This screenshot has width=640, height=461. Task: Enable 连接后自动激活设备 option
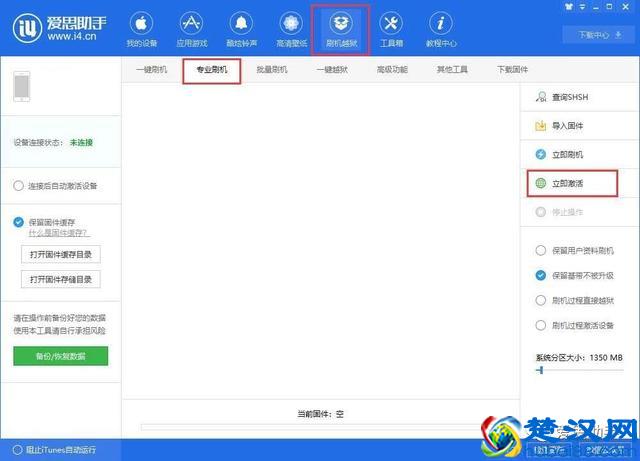(55, 186)
